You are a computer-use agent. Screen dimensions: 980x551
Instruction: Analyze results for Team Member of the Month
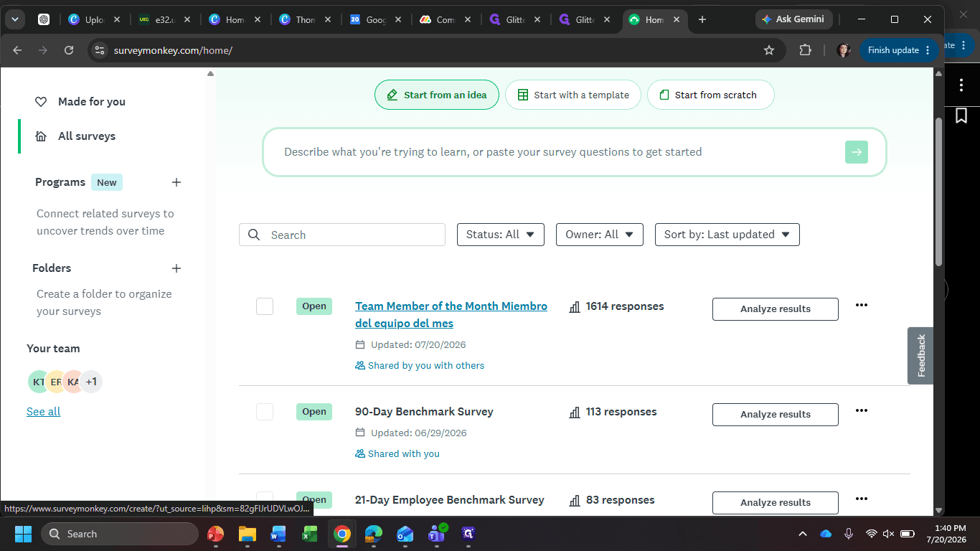[x=776, y=309]
